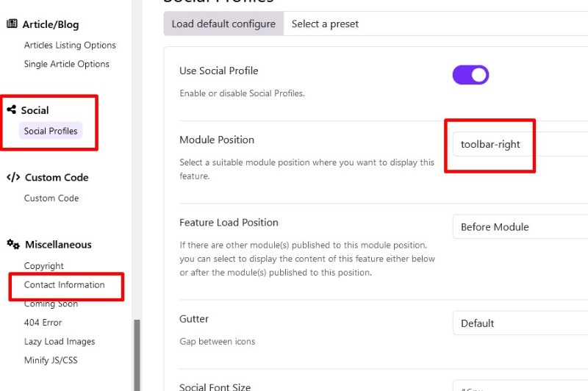Image resolution: width=588 pixels, height=391 pixels.
Task: Expand the Gutter Default dropdown
Action: 519,323
